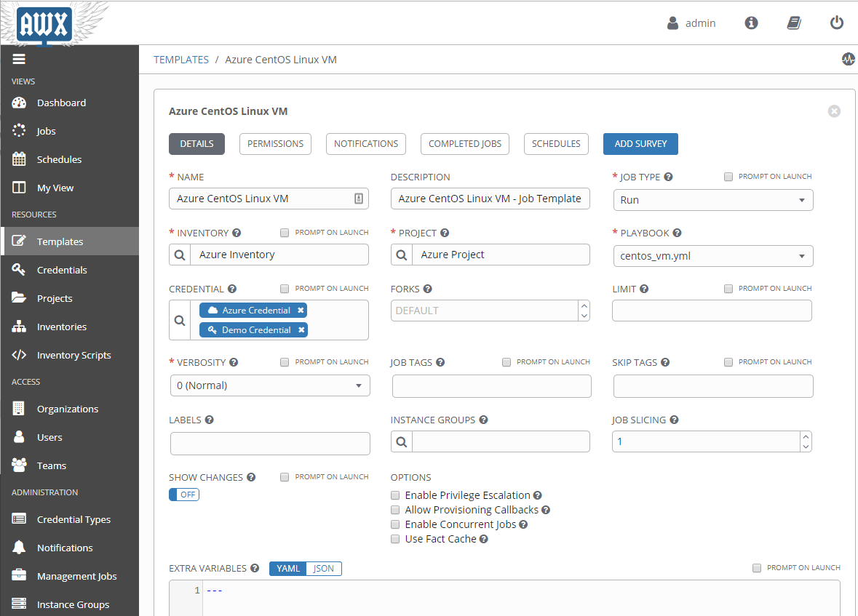The image size is (858, 616).
Task: Open the Verbosity 0 (Normal) dropdown
Action: [x=270, y=385]
